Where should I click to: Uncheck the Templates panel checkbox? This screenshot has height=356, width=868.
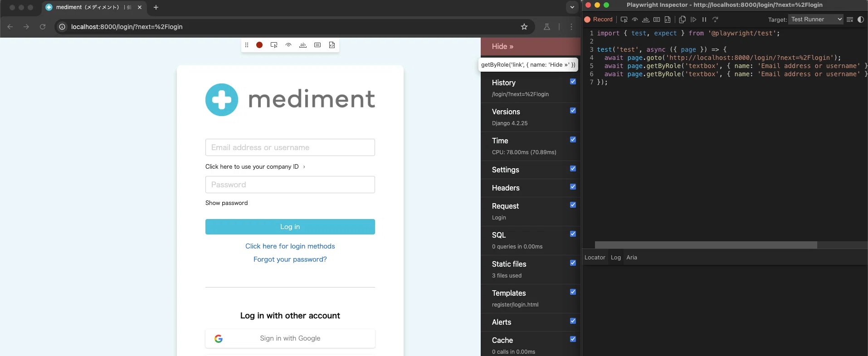point(573,292)
